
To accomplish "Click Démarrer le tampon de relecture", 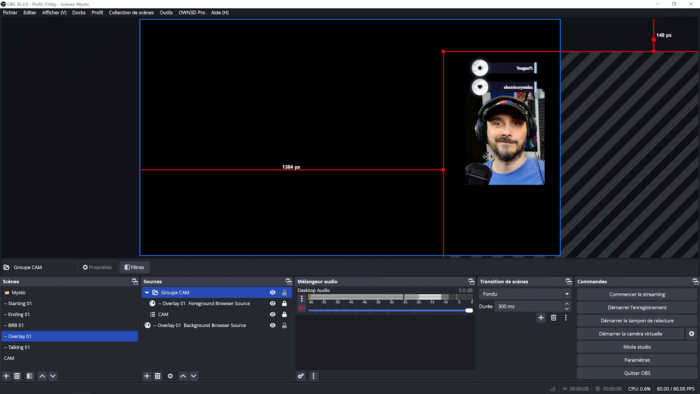I will pos(637,321).
